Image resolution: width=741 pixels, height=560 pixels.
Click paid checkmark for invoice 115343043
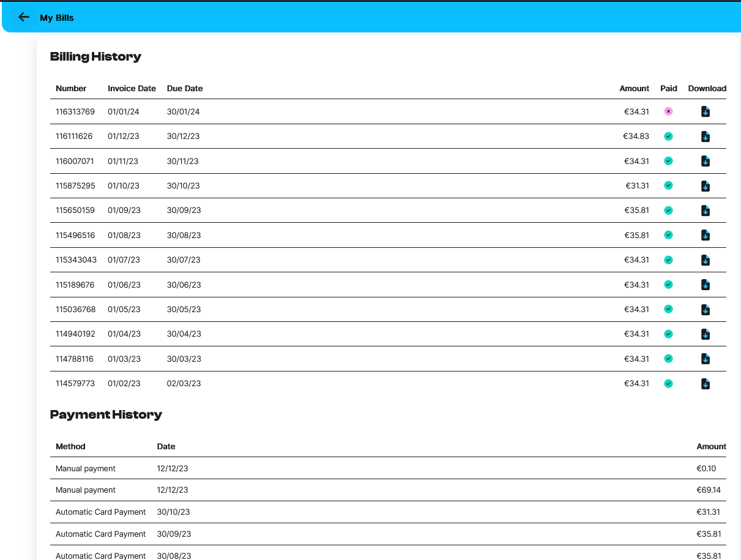pyautogui.click(x=668, y=259)
